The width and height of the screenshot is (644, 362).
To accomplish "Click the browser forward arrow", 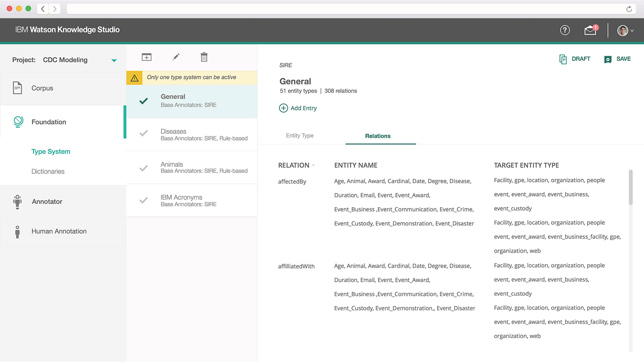I will pos(55,9).
